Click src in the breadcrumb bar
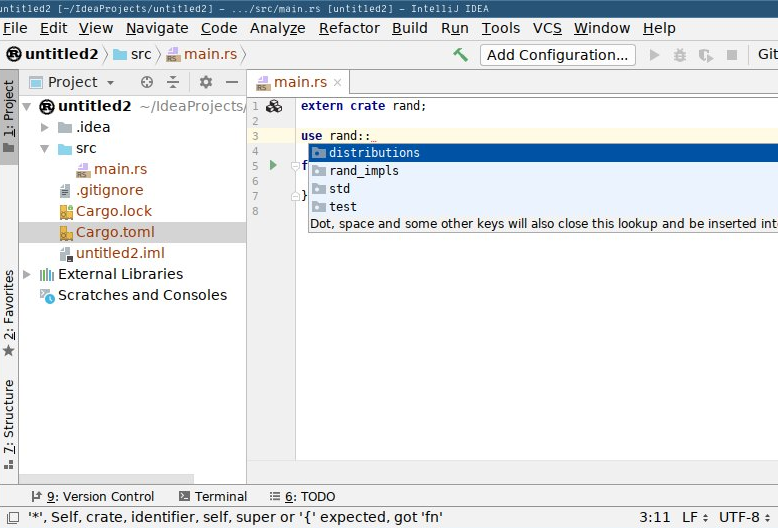This screenshot has width=778, height=528. 132,54
